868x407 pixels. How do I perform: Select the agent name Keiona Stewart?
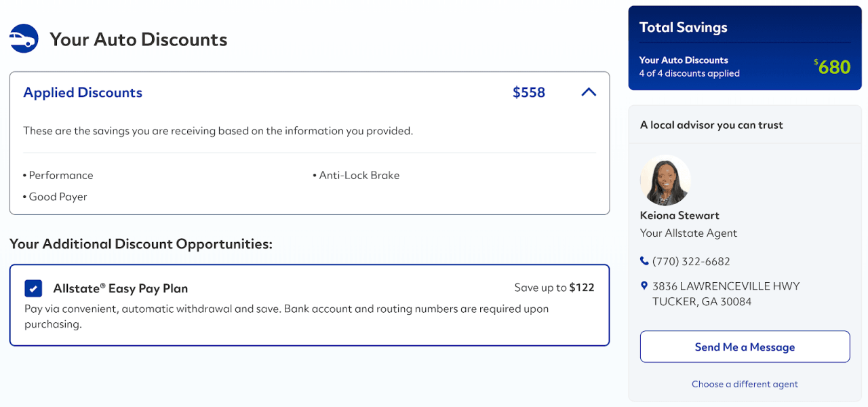click(x=679, y=215)
